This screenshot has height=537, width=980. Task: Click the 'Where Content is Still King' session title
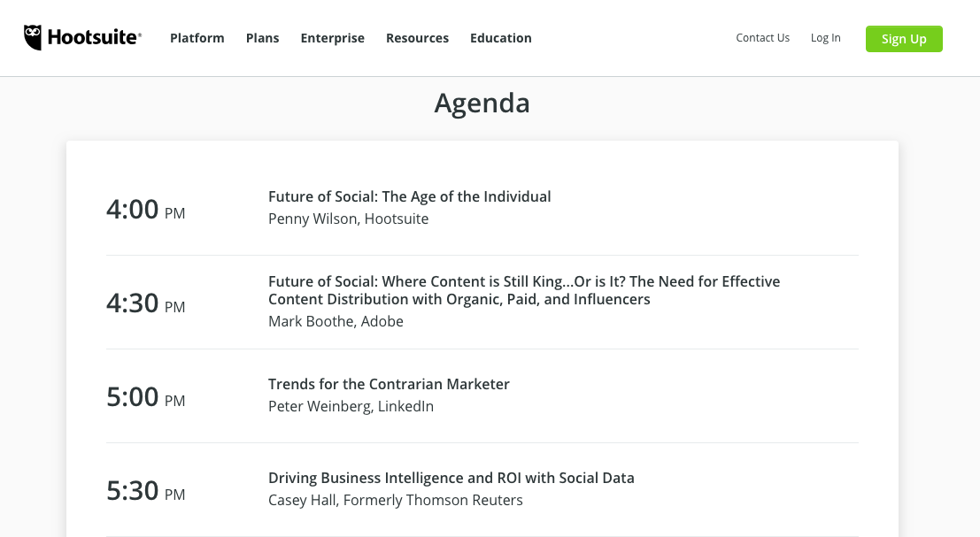(523, 290)
